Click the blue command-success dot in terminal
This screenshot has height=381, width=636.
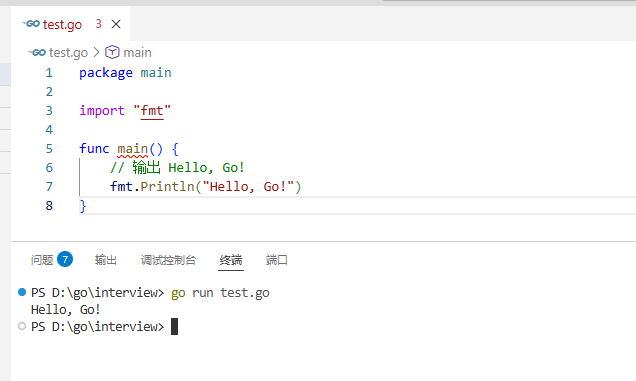point(22,292)
